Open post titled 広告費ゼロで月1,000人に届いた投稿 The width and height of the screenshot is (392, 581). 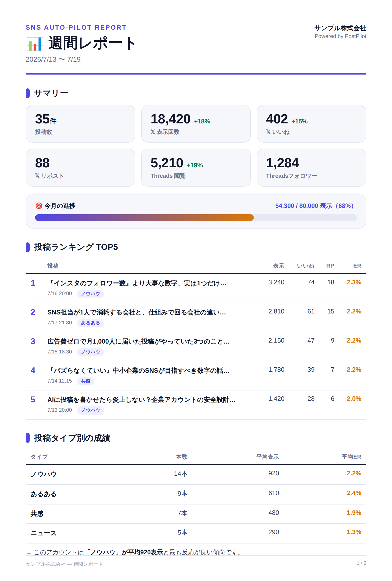coord(138,341)
